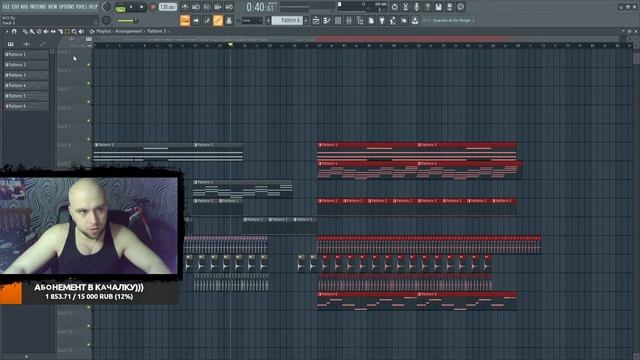
Task: Click the view piano roll icon
Action: [327, 20]
